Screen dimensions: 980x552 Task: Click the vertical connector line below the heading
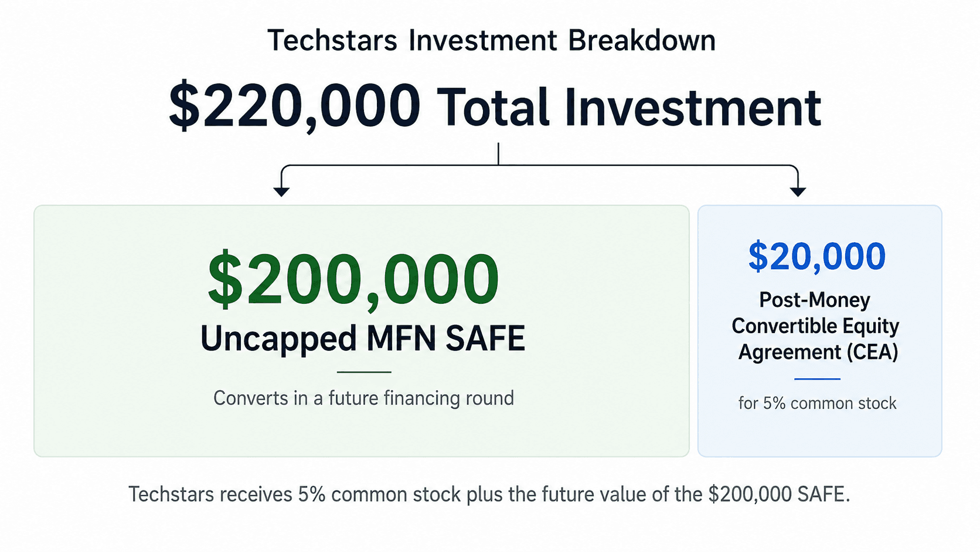click(x=498, y=154)
